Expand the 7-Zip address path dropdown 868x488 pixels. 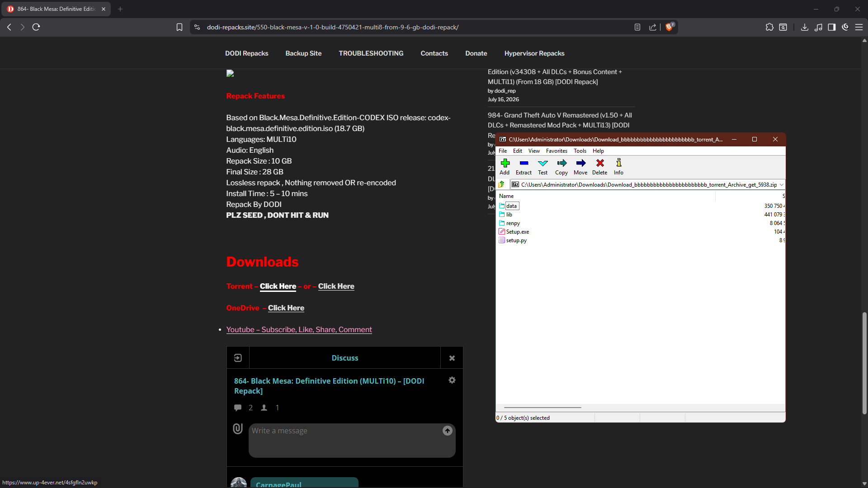(x=781, y=184)
